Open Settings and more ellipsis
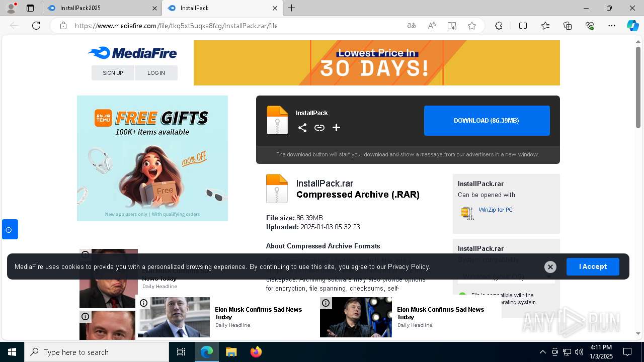 point(612,26)
